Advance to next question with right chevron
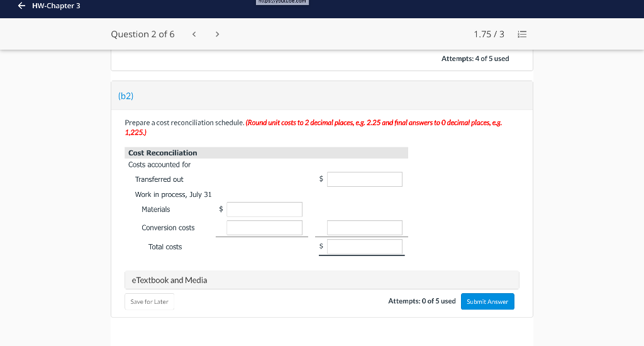This screenshot has height=346, width=644. click(217, 34)
